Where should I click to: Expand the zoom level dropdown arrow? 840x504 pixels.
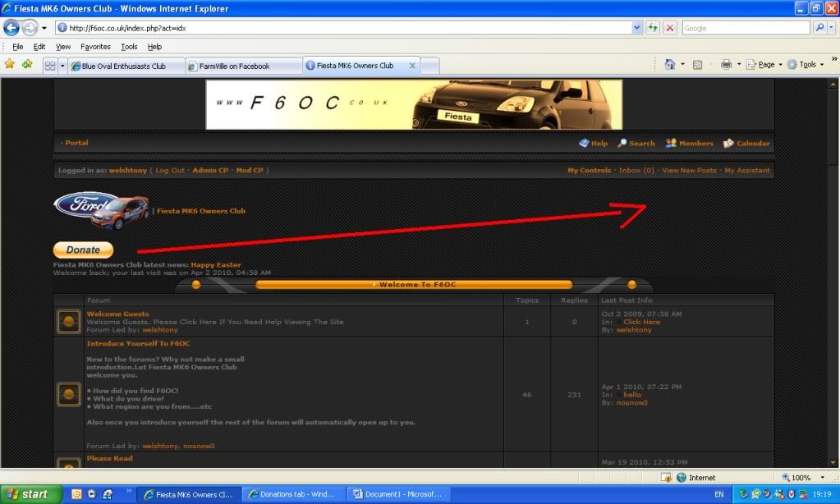[825, 478]
